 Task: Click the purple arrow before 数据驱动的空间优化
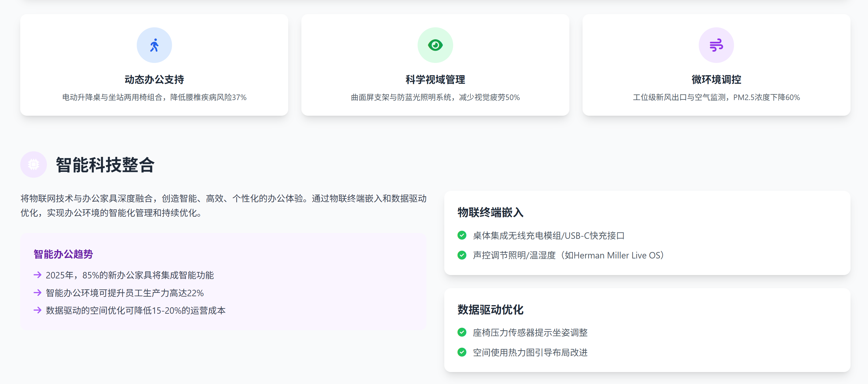click(x=37, y=310)
